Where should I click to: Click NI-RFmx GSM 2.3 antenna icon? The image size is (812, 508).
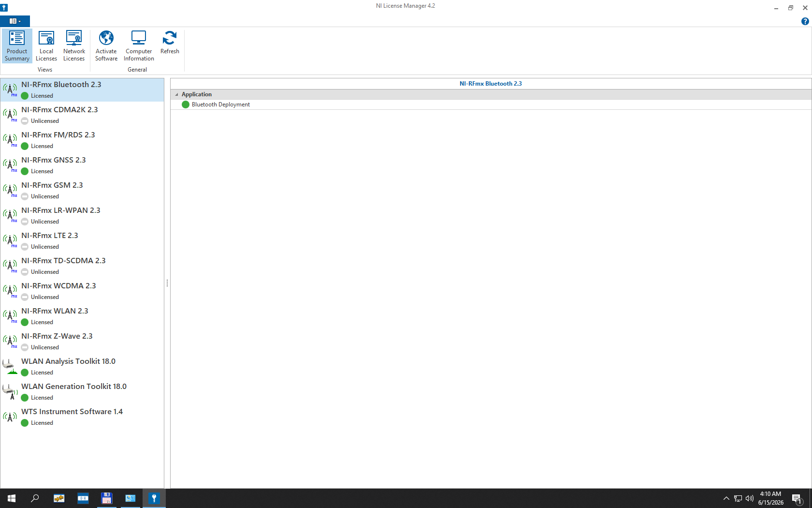(x=10, y=190)
